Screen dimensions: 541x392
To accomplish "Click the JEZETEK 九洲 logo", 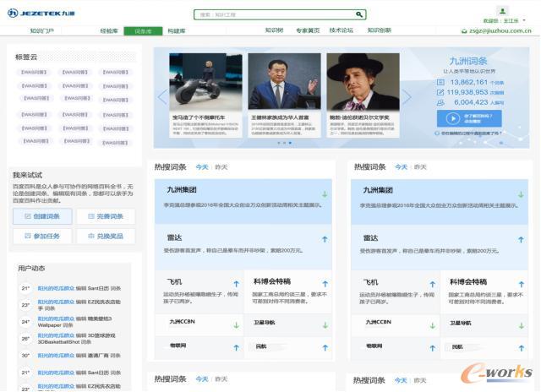I will [x=41, y=14].
